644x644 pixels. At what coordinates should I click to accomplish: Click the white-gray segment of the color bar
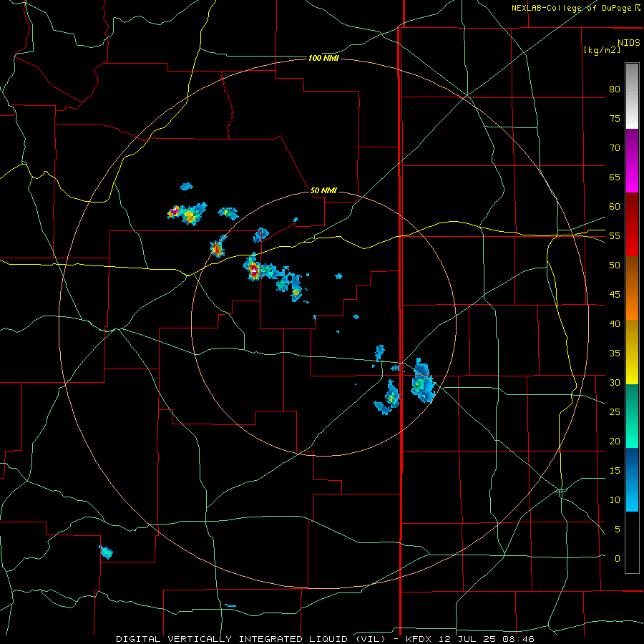coord(632,96)
